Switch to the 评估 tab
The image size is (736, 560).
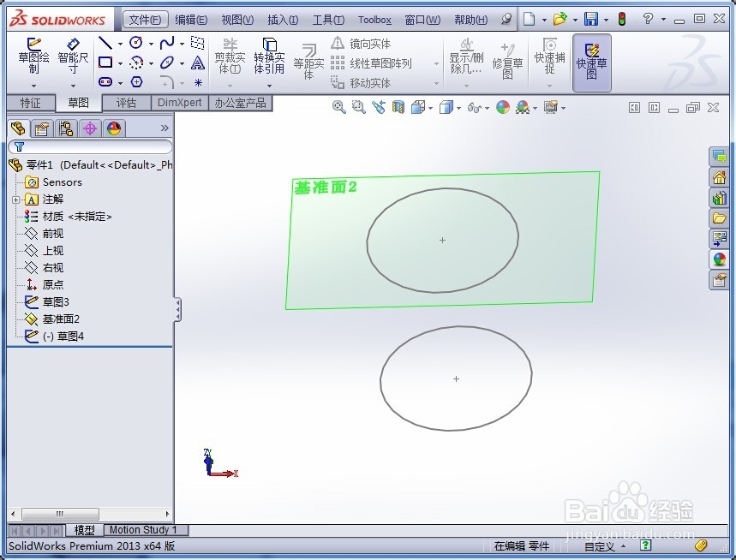[126, 103]
